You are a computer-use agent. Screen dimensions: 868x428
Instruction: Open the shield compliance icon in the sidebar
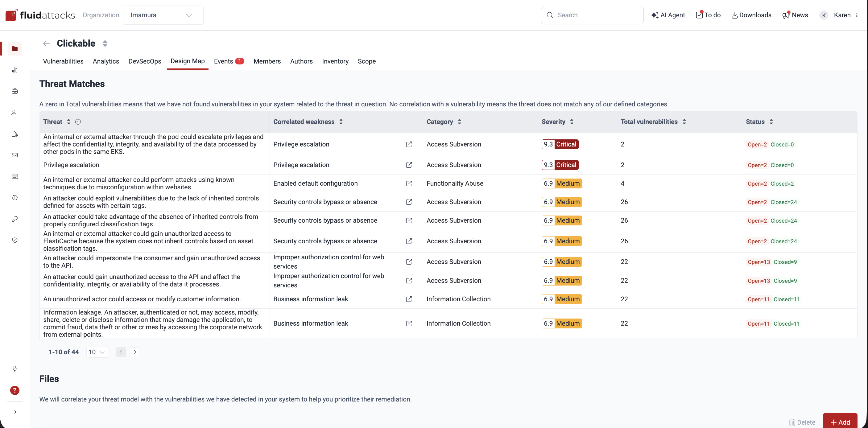[x=15, y=240]
